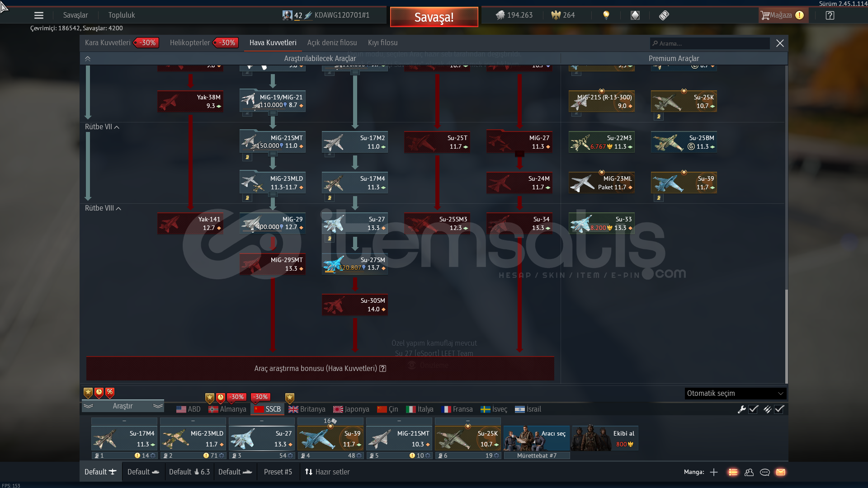The height and width of the screenshot is (488, 868).
Task: Select the Su-22M3 premium aircraft
Action: coord(602,142)
